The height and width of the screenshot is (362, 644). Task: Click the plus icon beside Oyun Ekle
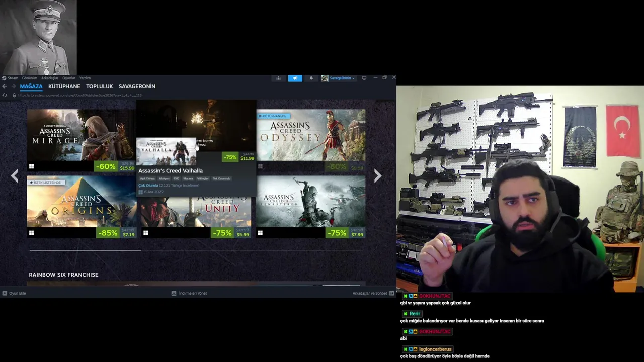click(x=5, y=293)
